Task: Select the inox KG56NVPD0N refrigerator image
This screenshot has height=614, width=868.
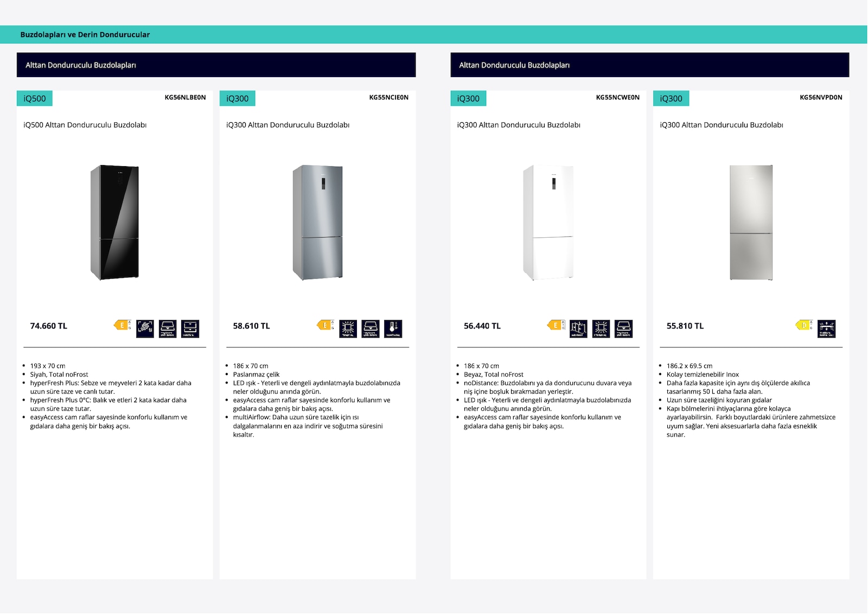Action: [751, 223]
